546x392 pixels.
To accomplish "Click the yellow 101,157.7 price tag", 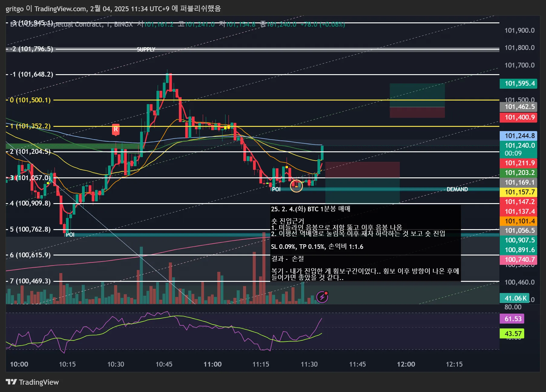I will [518, 192].
